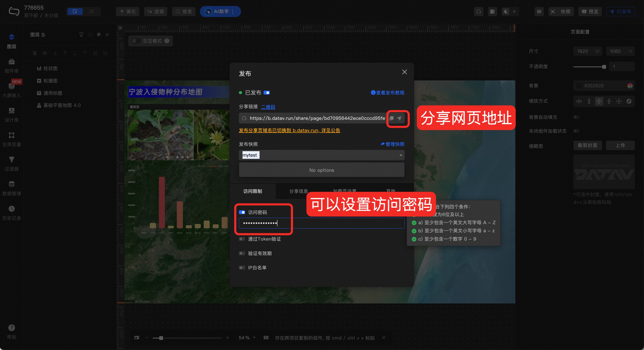Click the copy share link icon
This screenshot has width=644, height=350.
[392, 118]
